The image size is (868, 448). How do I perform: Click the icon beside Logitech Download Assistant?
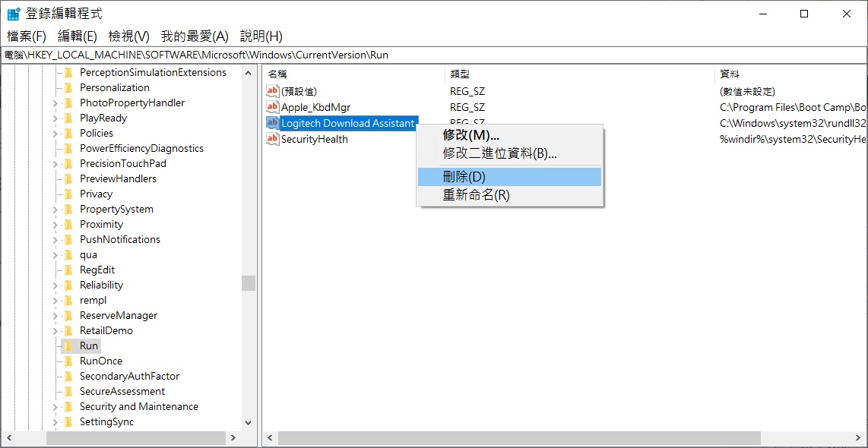click(272, 123)
